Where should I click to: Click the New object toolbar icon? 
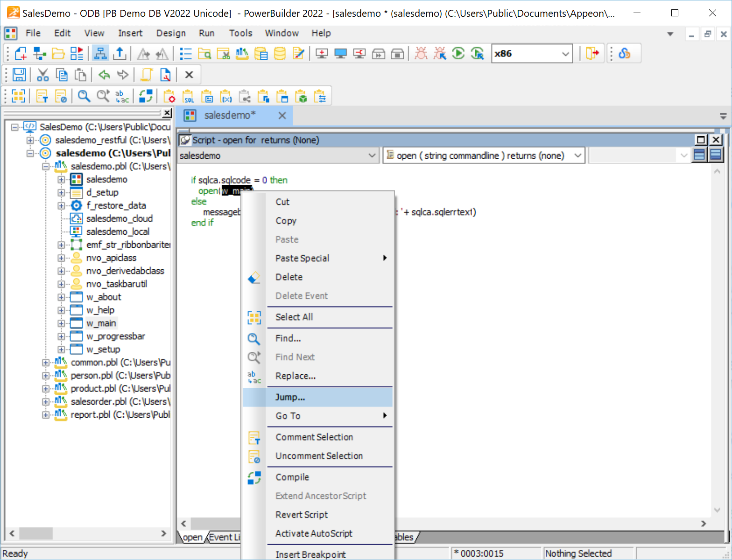click(21, 54)
